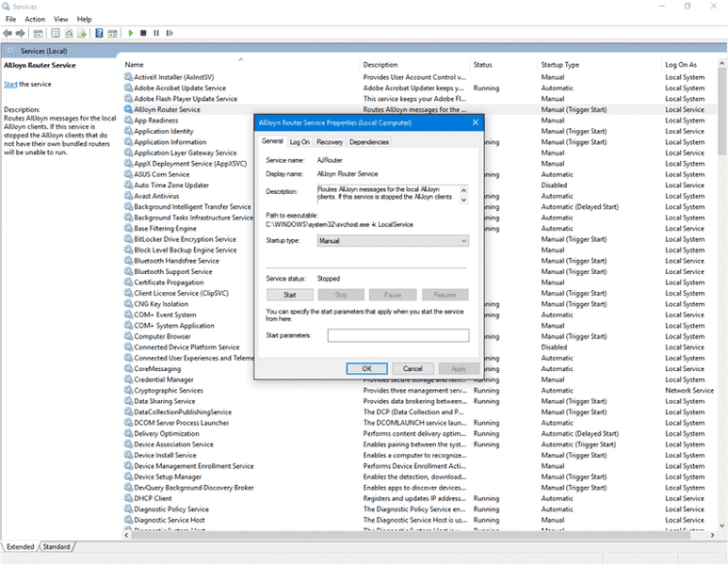The width and height of the screenshot is (728, 565).
Task: Select the DCOM Server Process Launcher row
Action: coord(420,423)
